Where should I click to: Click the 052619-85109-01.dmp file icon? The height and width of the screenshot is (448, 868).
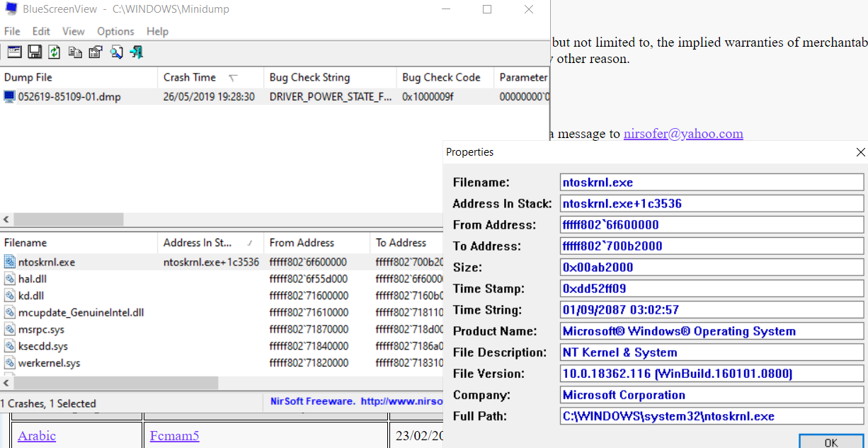coord(9,97)
